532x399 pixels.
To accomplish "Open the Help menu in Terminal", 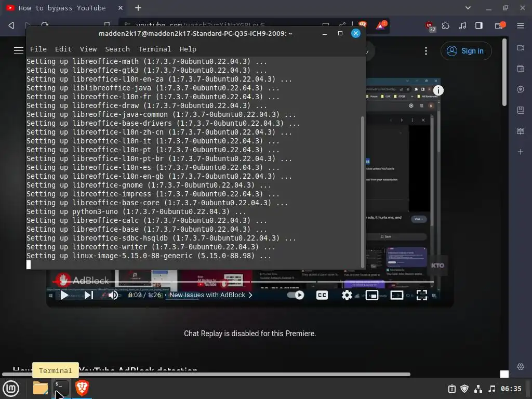I will 188,49.
